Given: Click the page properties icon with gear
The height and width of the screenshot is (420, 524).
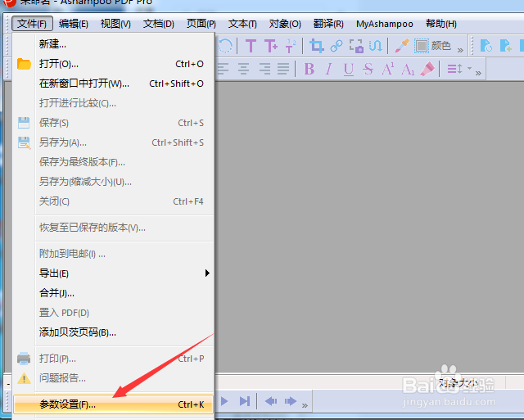Looking at the screenshot, I should (486, 46).
